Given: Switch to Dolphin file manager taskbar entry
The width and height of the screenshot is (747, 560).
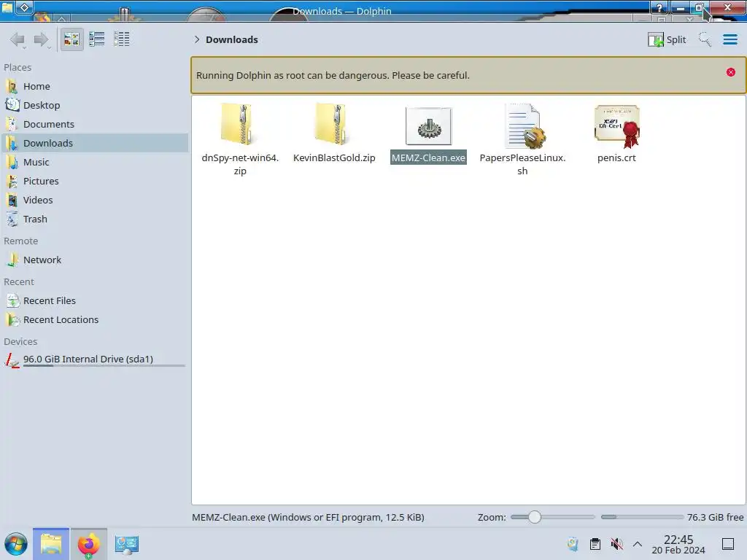Looking at the screenshot, I should 51,544.
